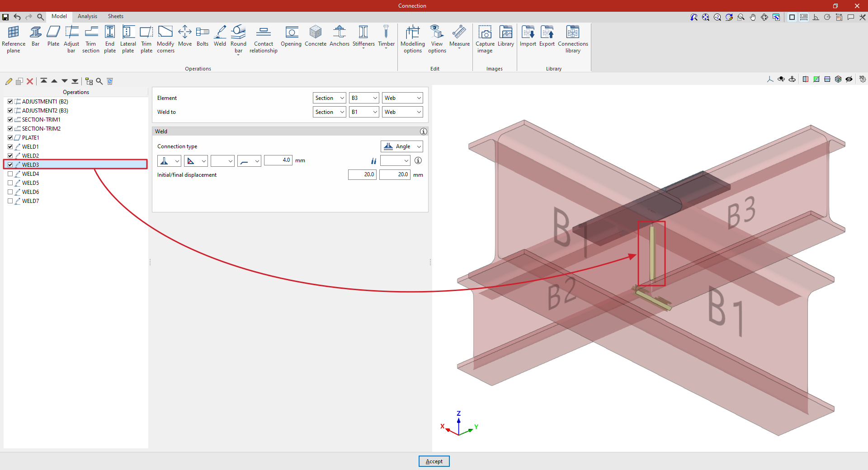Viewport: 868px width, 470px height.
Task: Open the Connection type Angle dropdown
Action: tap(402, 146)
